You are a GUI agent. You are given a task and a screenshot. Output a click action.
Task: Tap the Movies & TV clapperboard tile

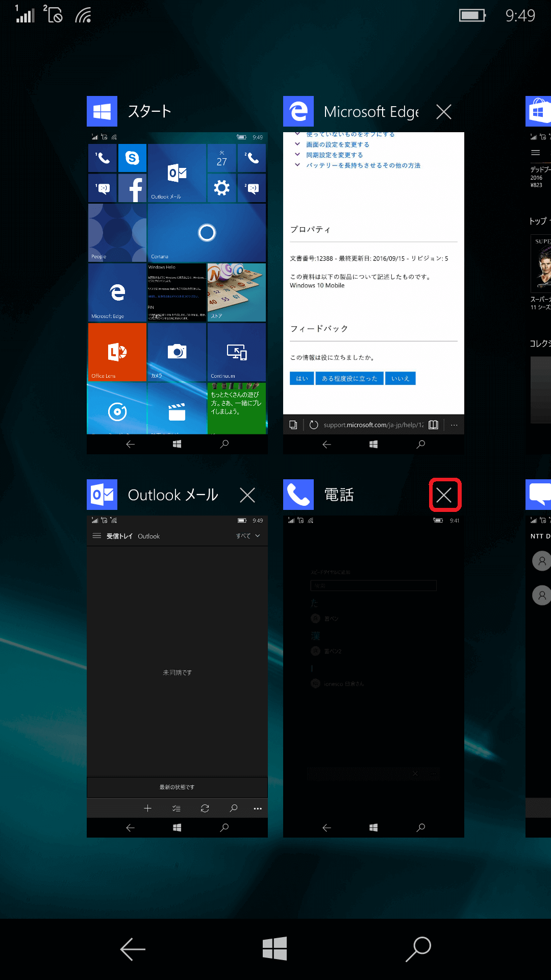(x=177, y=409)
